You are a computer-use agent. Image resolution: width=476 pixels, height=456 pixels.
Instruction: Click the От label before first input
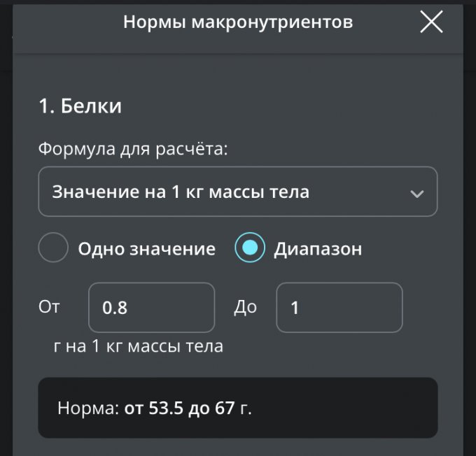(50, 307)
